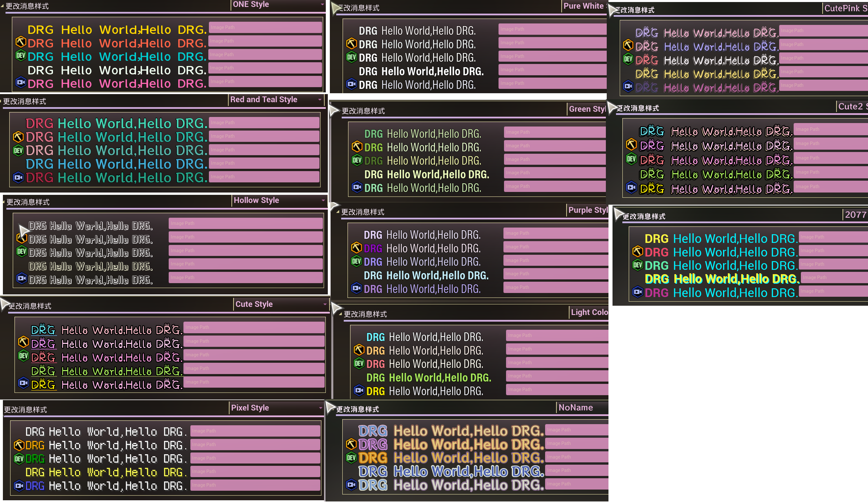Screen dimensions: 868x502
Task: Click last Image Path field in Cute Style panel
Action: click(254, 382)
